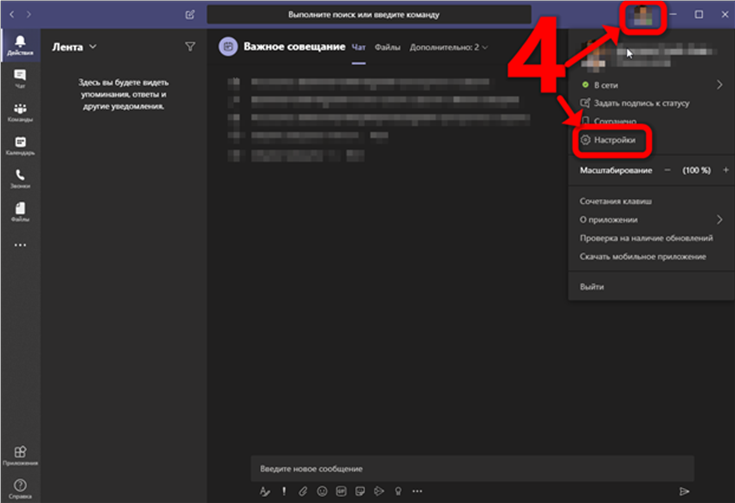Image resolution: width=735 pixels, height=503 pixels.
Task: Switch to the Файлы tab
Action: click(387, 47)
